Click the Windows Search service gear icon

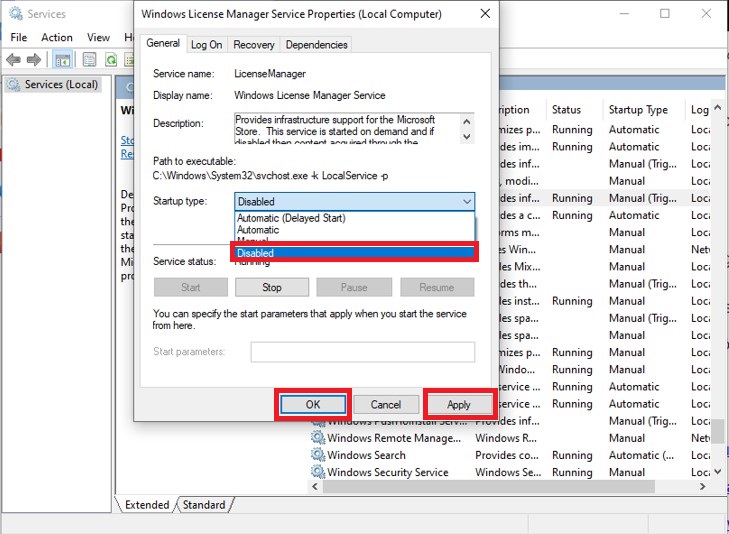318,455
